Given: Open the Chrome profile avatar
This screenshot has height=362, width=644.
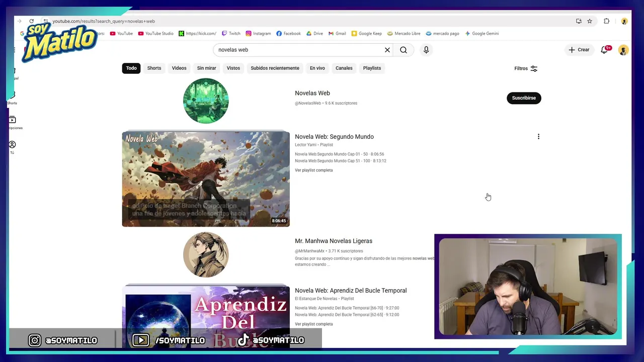Looking at the screenshot, I should point(624,21).
